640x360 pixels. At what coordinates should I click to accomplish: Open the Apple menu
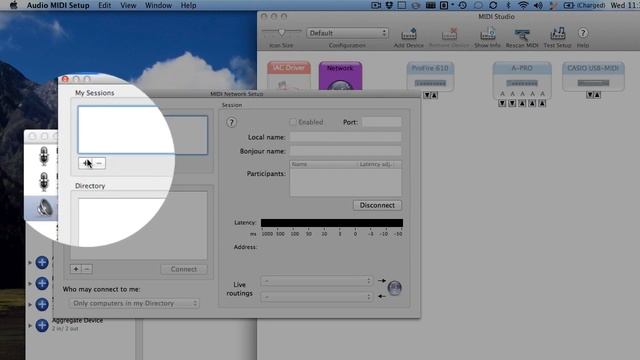[x=13, y=5]
